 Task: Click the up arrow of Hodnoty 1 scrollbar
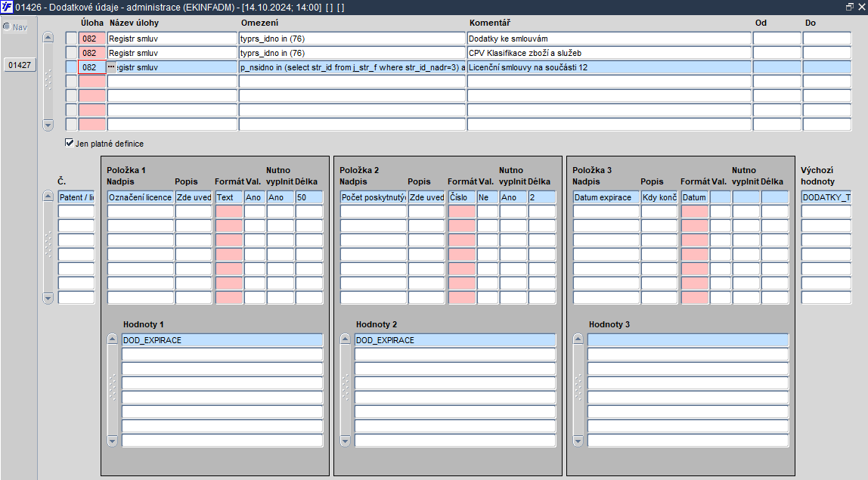[x=113, y=339]
